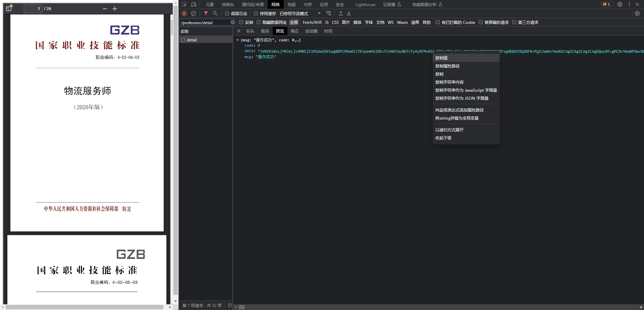Choose Copy value (复制值) in context menu
The image size is (644, 310).
coord(466,58)
